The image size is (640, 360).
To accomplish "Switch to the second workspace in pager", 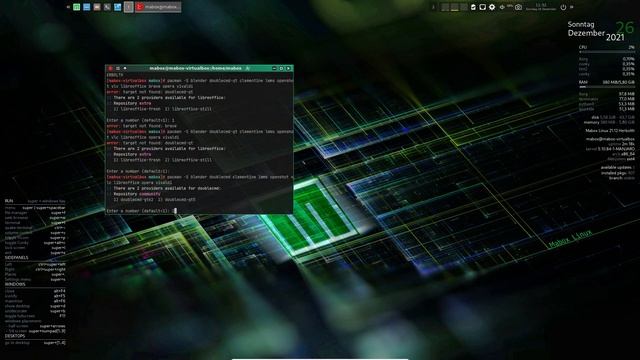I will click(x=455, y=7).
